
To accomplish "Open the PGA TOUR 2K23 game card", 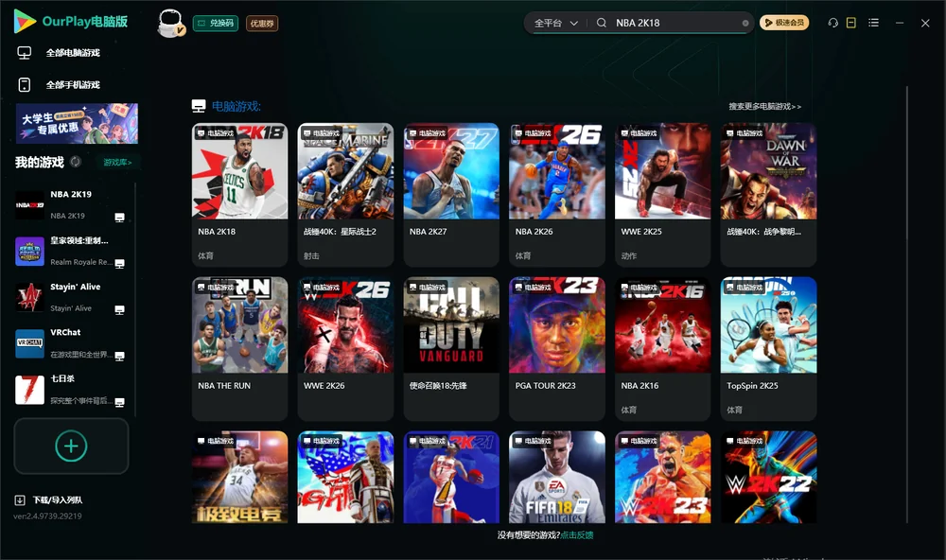I will tap(557, 349).
